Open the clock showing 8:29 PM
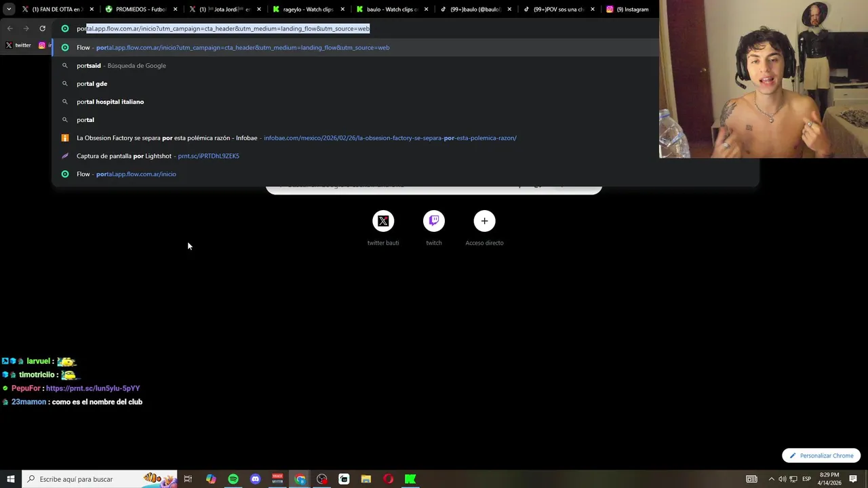Image resolution: width=868 pixels, height=488 pixels. tap(829, 479)
